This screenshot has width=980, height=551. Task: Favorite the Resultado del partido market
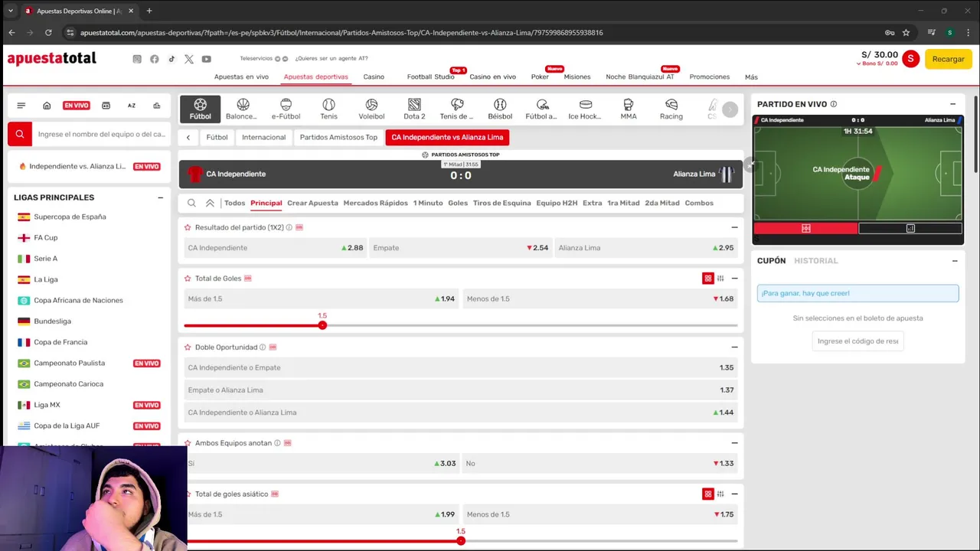click(188, 227)
